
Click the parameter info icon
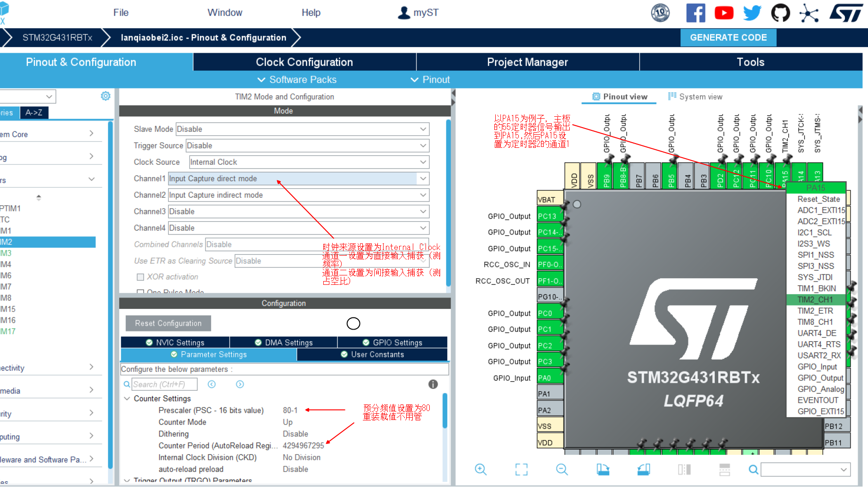click(433, 384)
